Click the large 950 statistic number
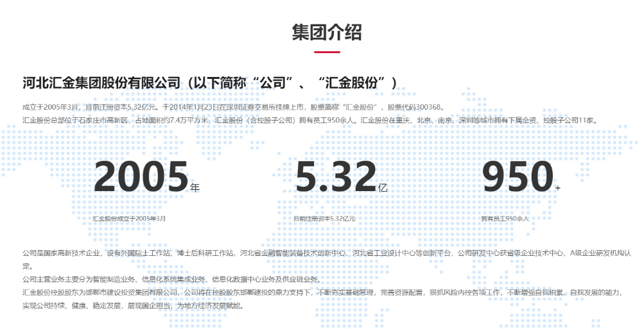The width and height of the screenshot is (644, 329). (518, 177)
